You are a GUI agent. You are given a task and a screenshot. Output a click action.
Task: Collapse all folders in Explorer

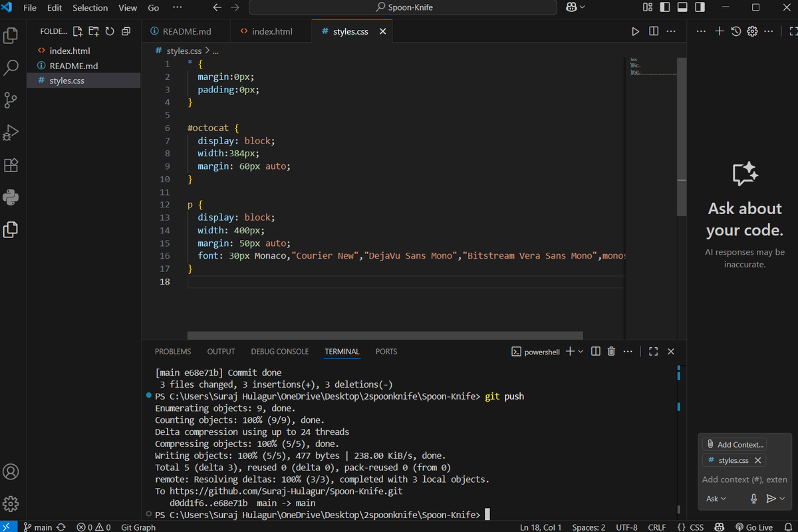(126, 31)
